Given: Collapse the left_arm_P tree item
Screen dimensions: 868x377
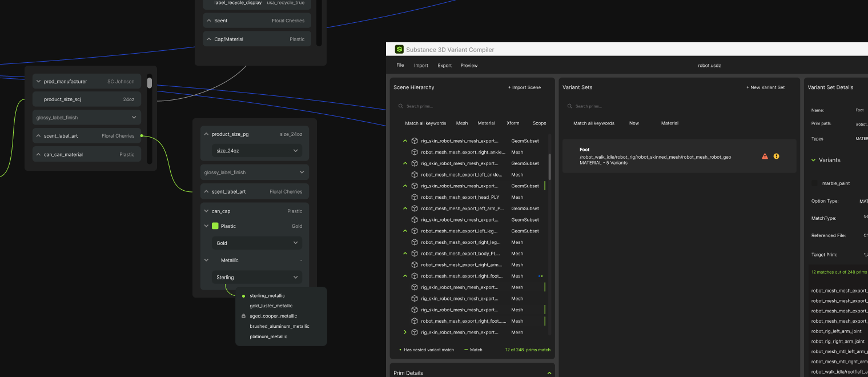Looking at the screenshot, I should pyautogui.click(x=405, y=208).
